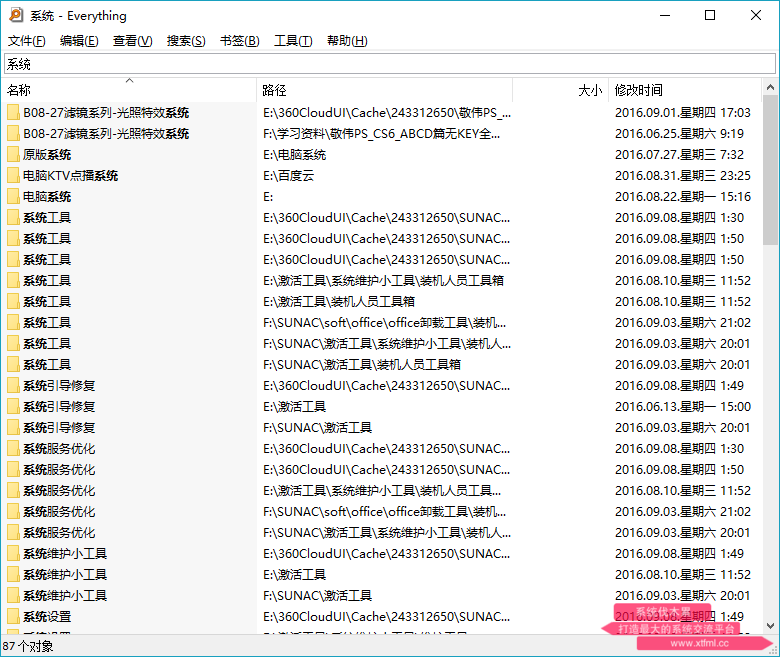Click the folder icon beside 系统设置
Image resolution: width=780 pixels, height=657 pixels.
coord(13,617)
